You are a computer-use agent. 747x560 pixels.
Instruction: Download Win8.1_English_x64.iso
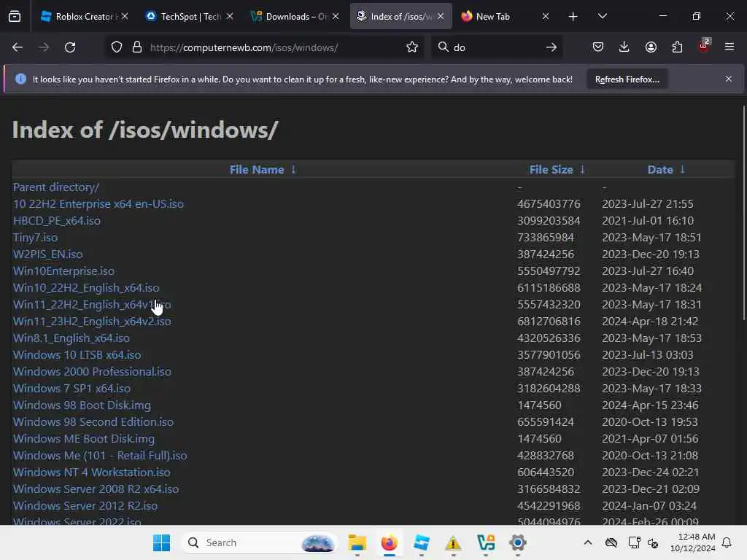pyautogui.click(x=71, y=338)
